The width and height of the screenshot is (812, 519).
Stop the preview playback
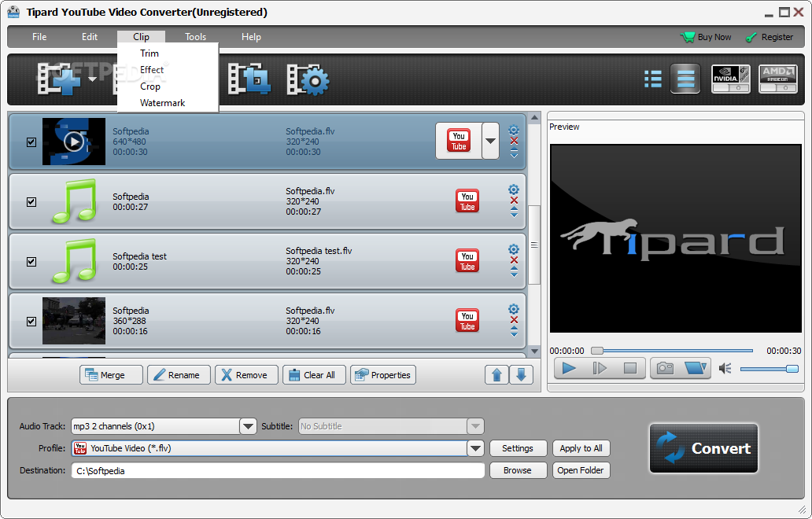tap(630, 368)
